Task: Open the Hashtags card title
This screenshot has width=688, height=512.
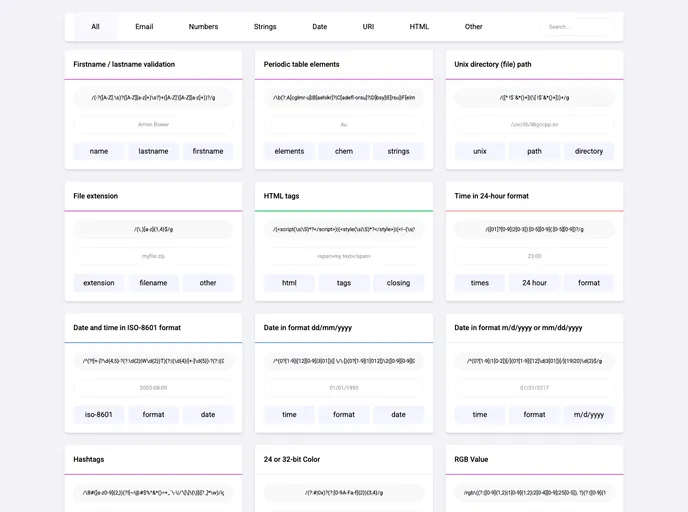Action: pyautogui.click(x=89, y=459)
